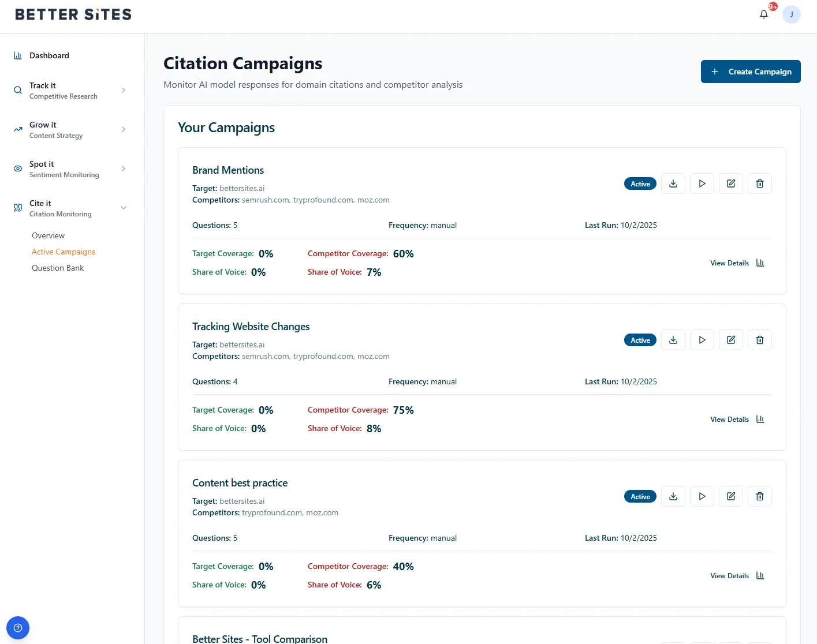Download the Brand Mentions campaign report
The height and width of the screenshot is (644, 817).
click(x=673, y=184)
